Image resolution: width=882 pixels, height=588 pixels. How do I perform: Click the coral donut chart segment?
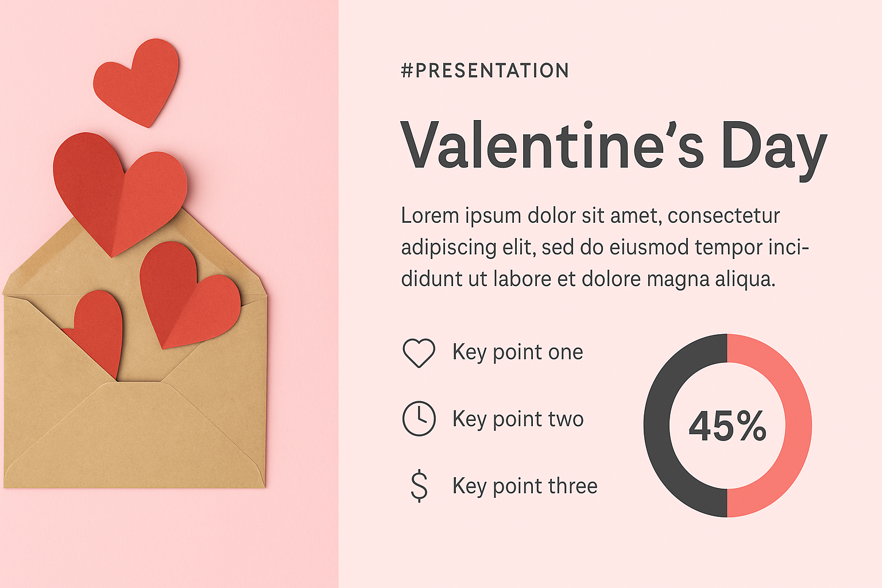click(x=797, y=425)
